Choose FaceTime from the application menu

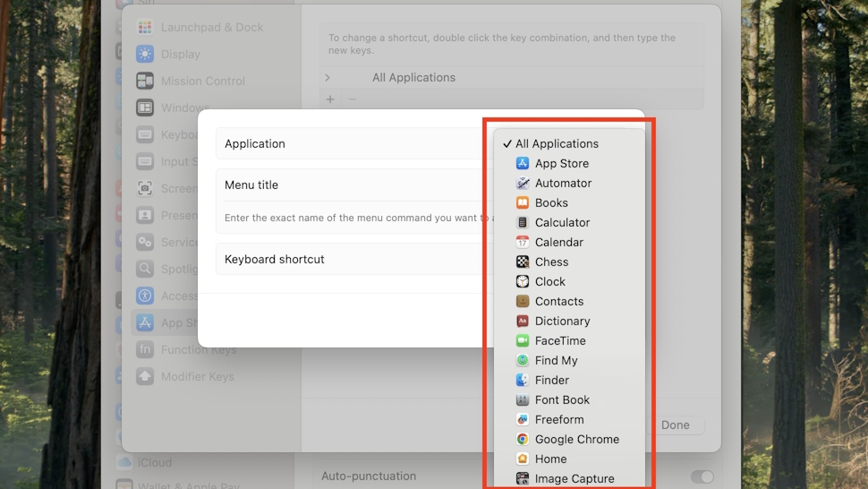[569, 340]
